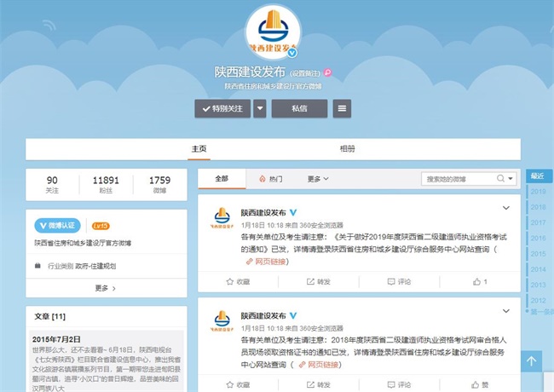Expand the 更多 filter dropdown

pyautogui.click(x=318, y=179)
